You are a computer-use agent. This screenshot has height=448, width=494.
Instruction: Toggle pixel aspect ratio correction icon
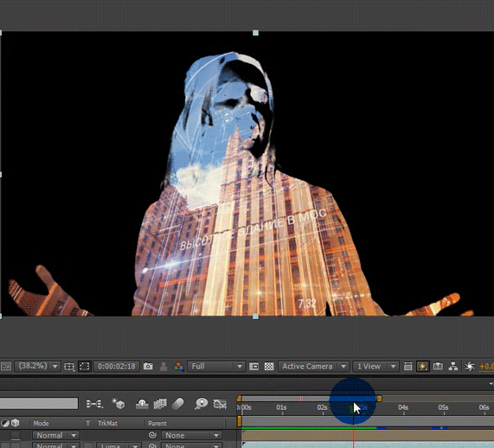pyautogui.click(x=407, y=367)
